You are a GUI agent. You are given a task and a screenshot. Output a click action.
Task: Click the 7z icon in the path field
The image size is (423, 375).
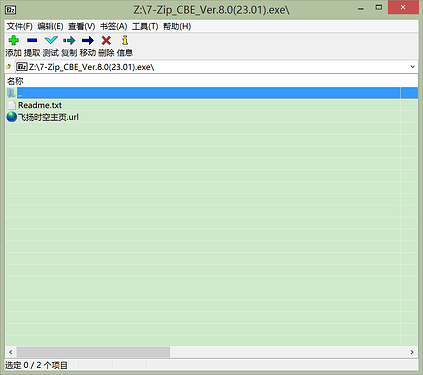tap(22, 67)
